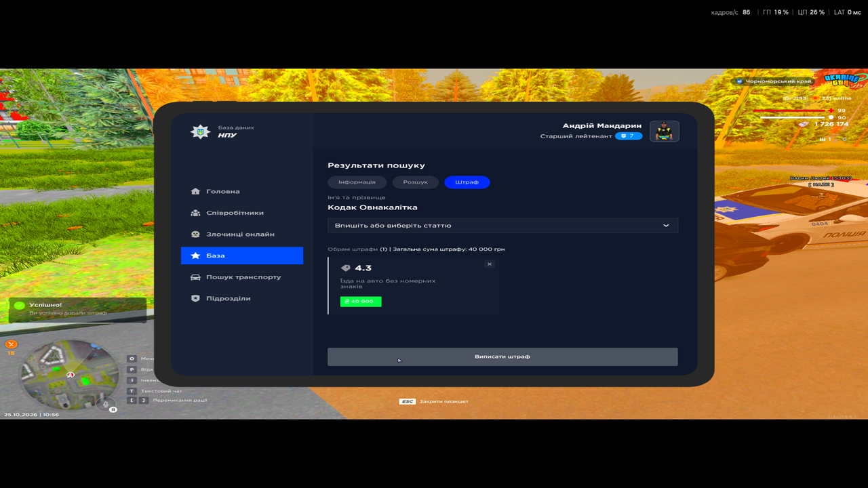Click the total fine sum text 40 000 грн

(486, 249)
